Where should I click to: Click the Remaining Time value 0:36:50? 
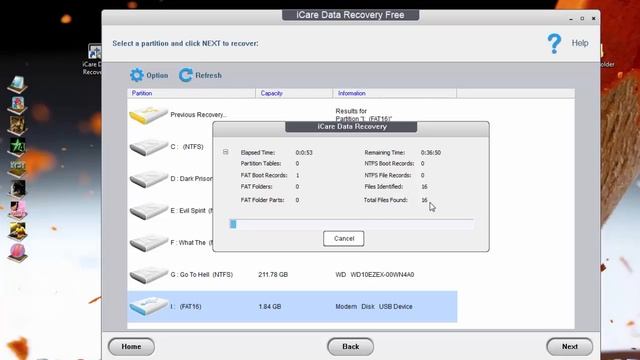point(431,153)
